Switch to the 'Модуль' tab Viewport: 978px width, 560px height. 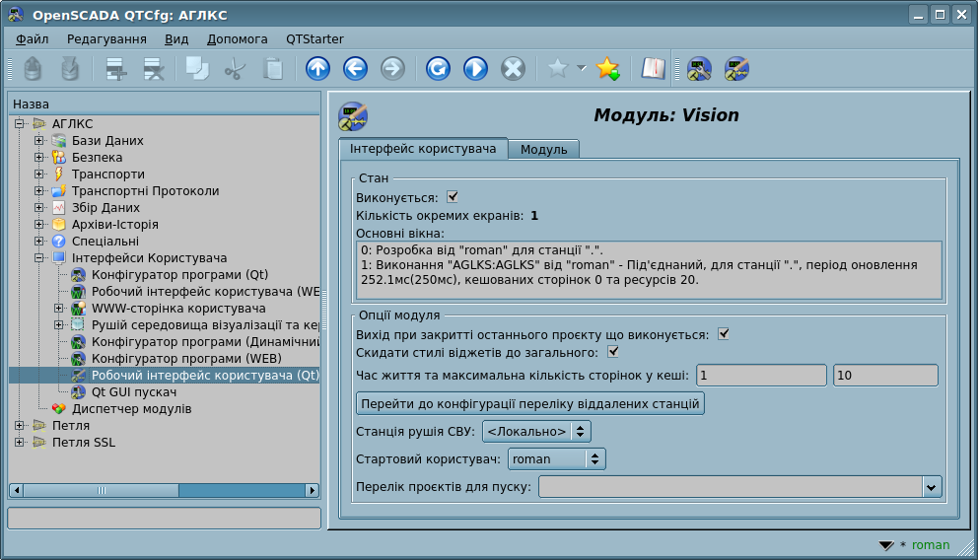pos(543,149)
